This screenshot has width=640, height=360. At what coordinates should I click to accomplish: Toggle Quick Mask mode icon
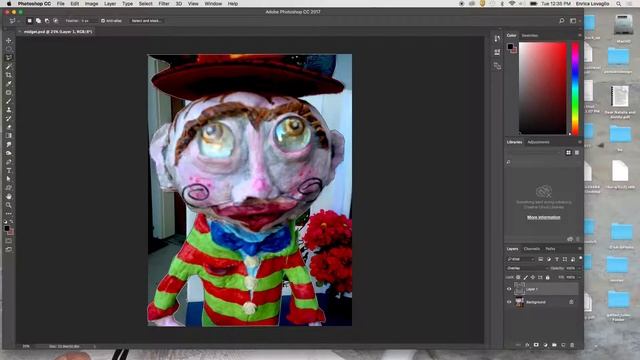point(9,240)
